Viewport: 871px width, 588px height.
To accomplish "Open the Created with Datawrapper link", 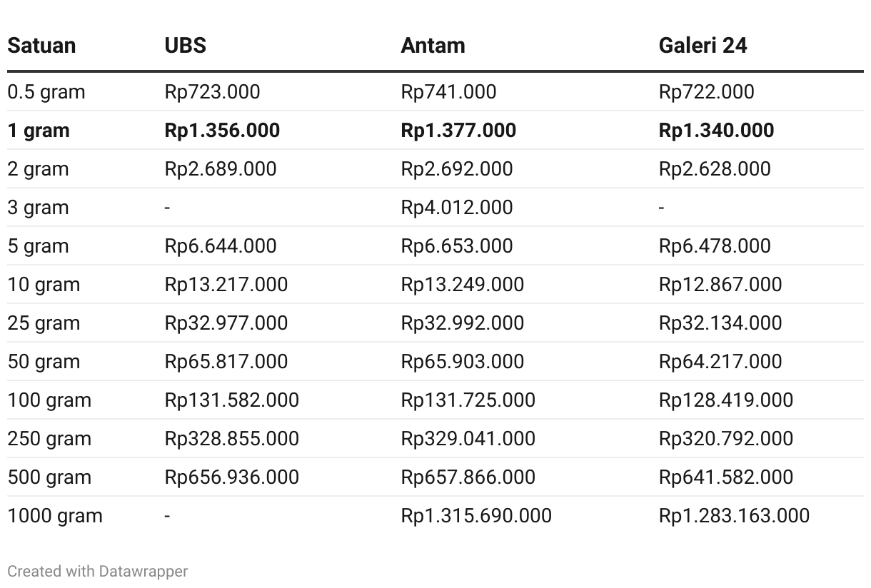I will coord(98,572).
